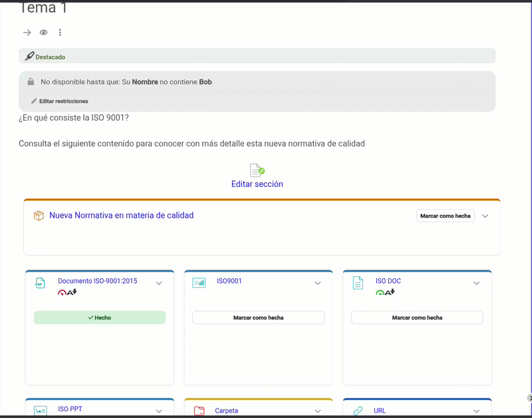The width and height of the screenshot is (532, 418).
Task: Open the three-dot menu for Tema 1
Action: (x=60, y=32)
